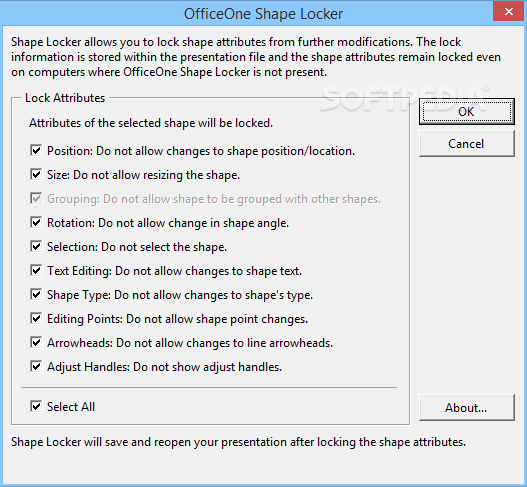
Task: Click the 'Size: Do not allow resizing' label
Action: pos(144,175)
